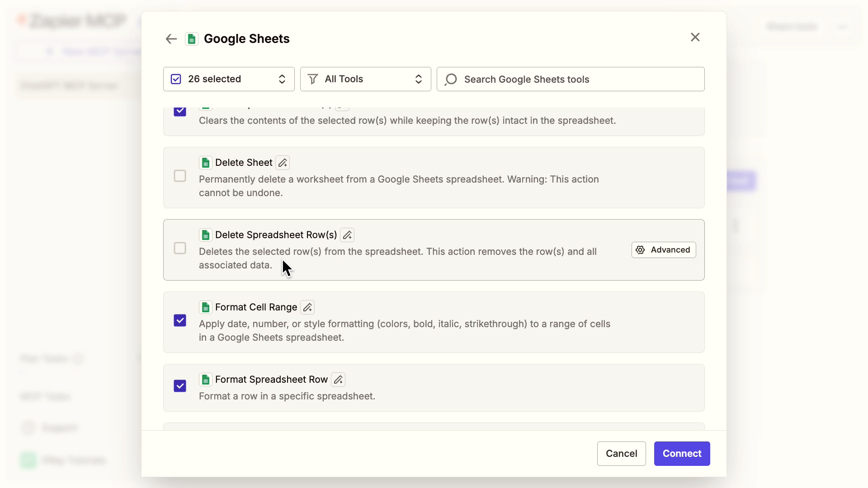Screen dimensions: 868x488
Task: Click the back arrow beside Google Sheets
Action: [x=171, y=39]
